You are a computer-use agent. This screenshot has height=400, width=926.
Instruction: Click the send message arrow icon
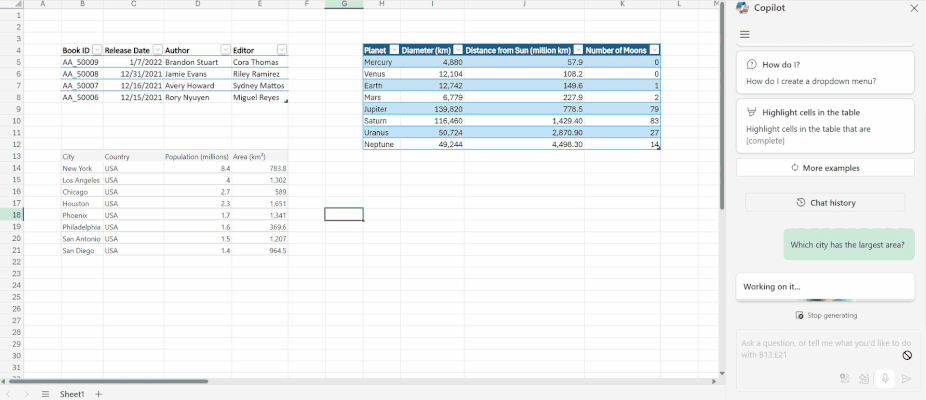pos(907,378)
